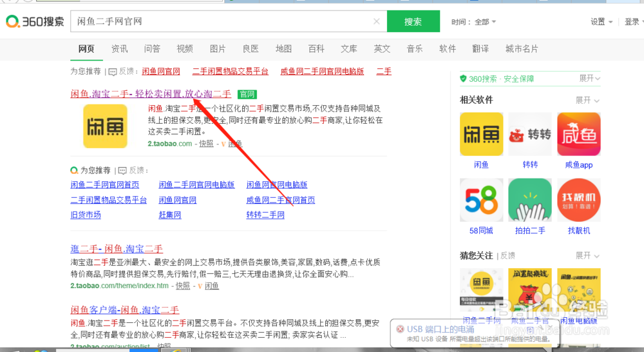Click the green 搜索 button

point(413,21)
